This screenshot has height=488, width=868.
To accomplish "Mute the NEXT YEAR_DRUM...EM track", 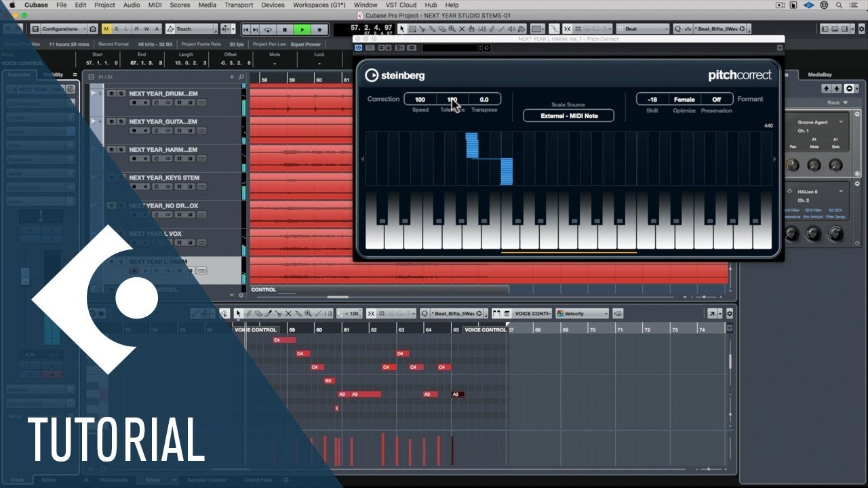I will [x=111, y=94].
